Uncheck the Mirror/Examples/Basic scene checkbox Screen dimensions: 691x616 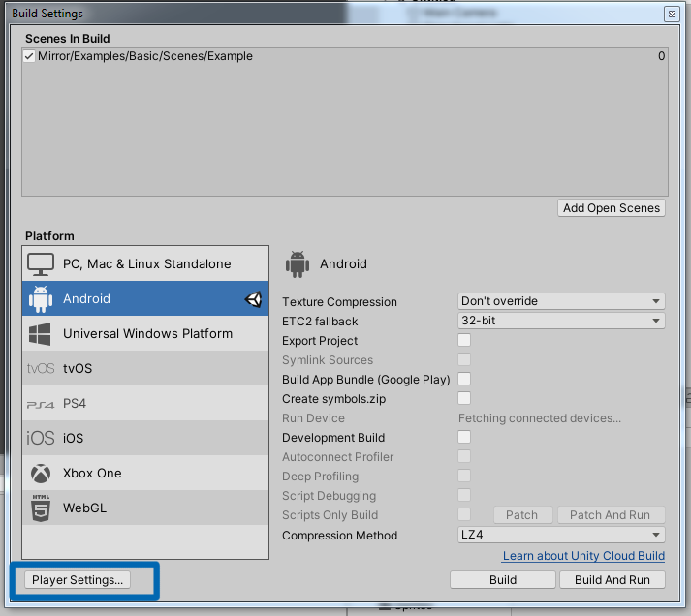(x=29, y=56)
